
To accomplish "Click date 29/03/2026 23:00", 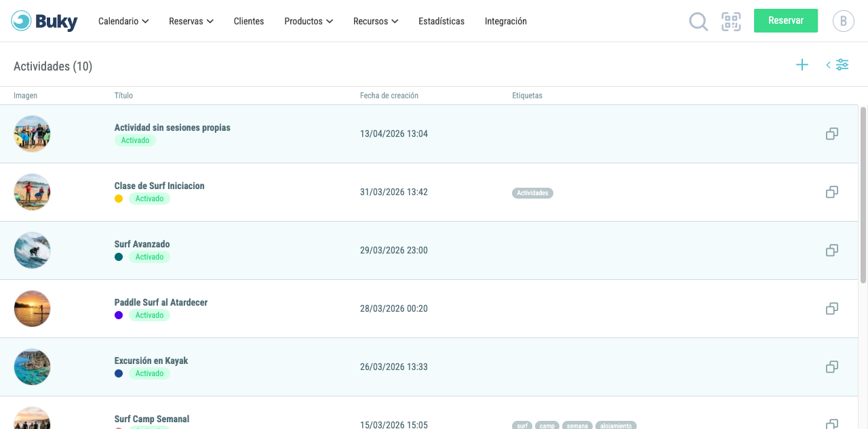I will 394,250.
